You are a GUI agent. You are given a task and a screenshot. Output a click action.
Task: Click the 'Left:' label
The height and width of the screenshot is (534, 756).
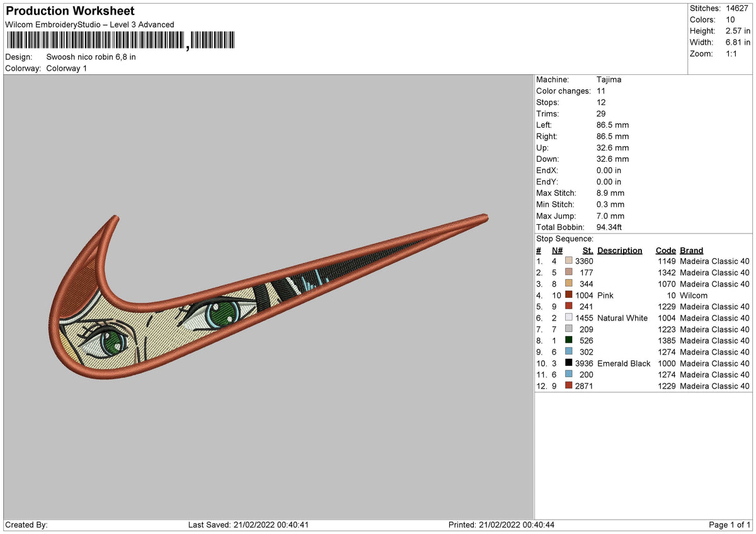(544, 125)
